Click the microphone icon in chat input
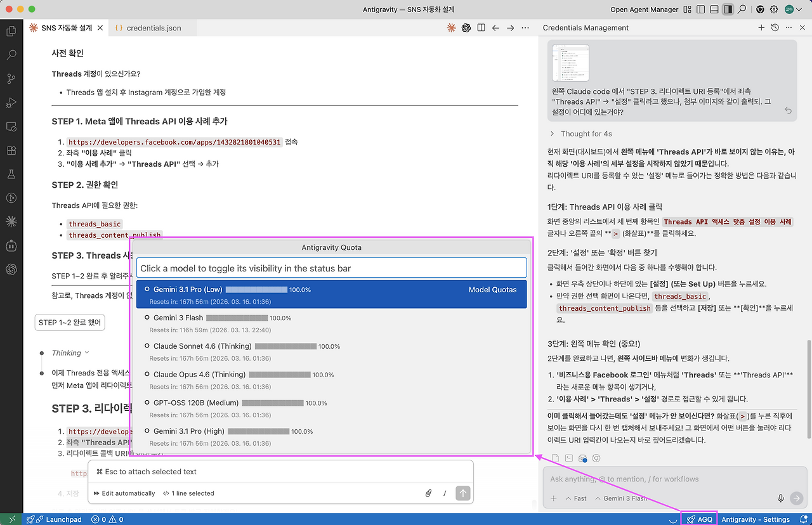Screen dimensions: 812x525 pyautogui.click(x=781, y=498)
